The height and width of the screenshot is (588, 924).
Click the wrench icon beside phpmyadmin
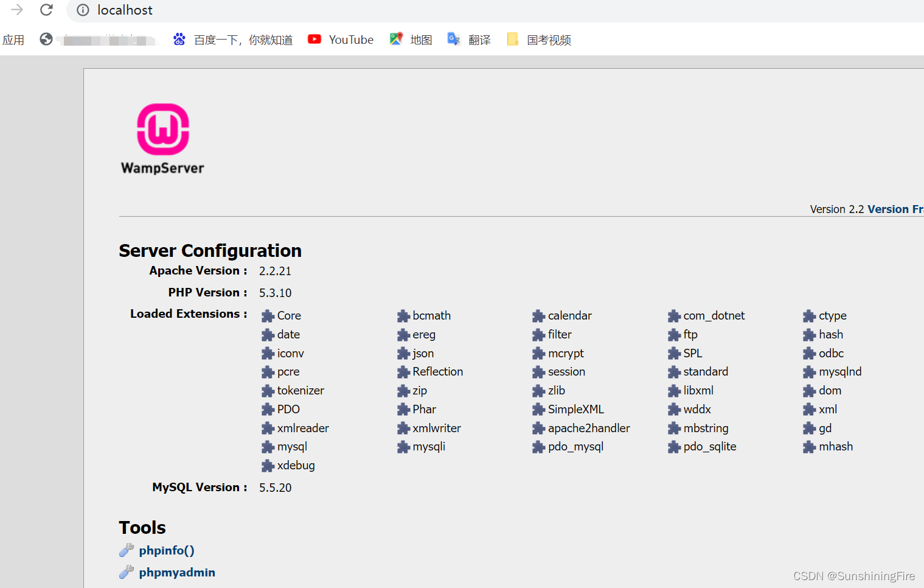[127, 572]
